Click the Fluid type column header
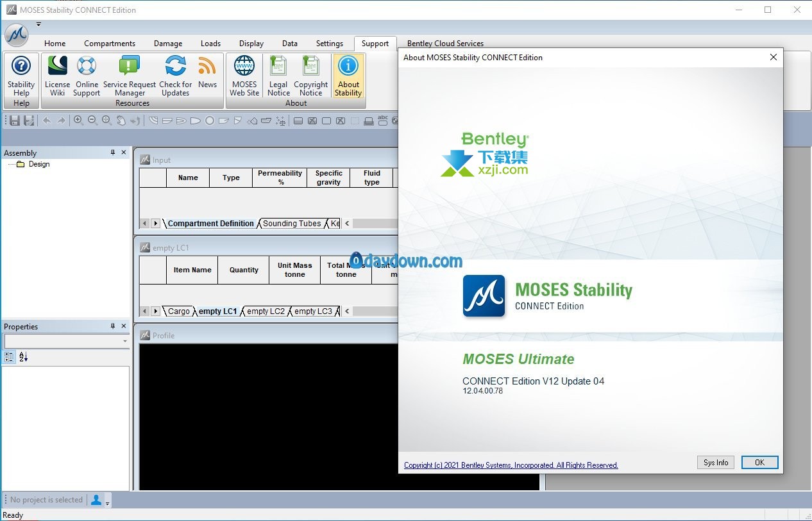 [x=372, y=178]
